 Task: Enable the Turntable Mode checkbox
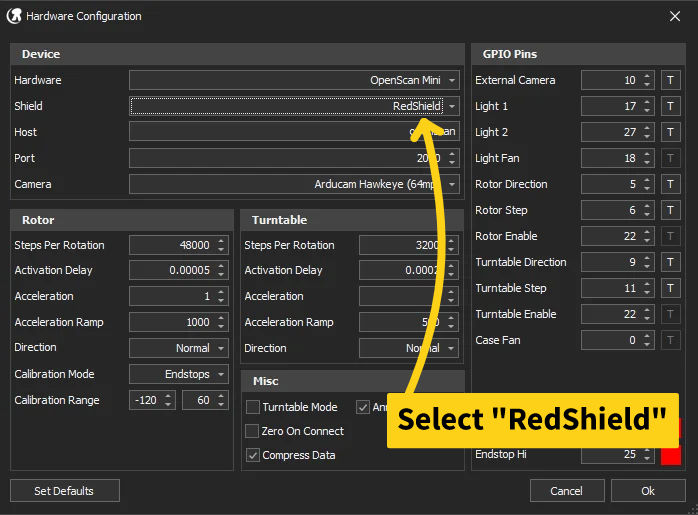pyautogui.click(x=253, y=407)
